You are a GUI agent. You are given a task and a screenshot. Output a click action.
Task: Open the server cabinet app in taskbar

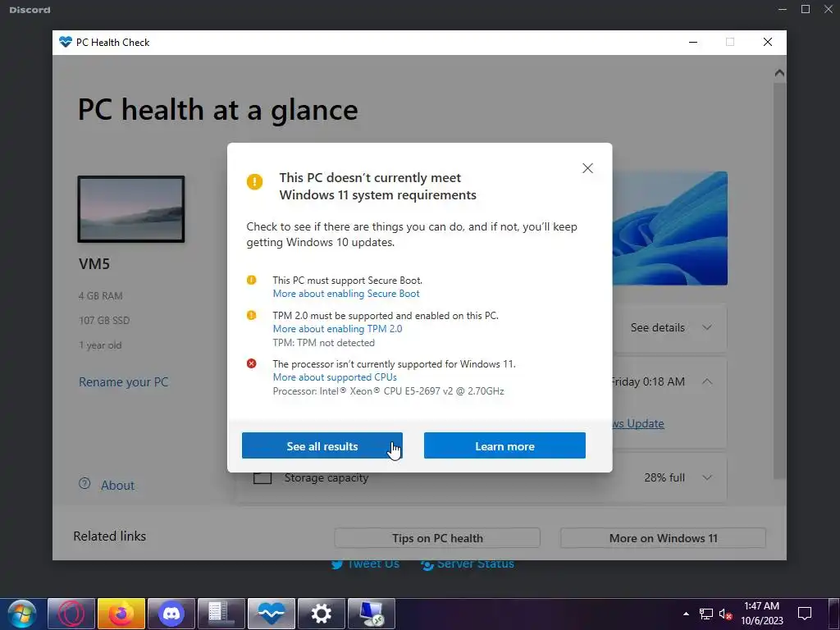221,614
